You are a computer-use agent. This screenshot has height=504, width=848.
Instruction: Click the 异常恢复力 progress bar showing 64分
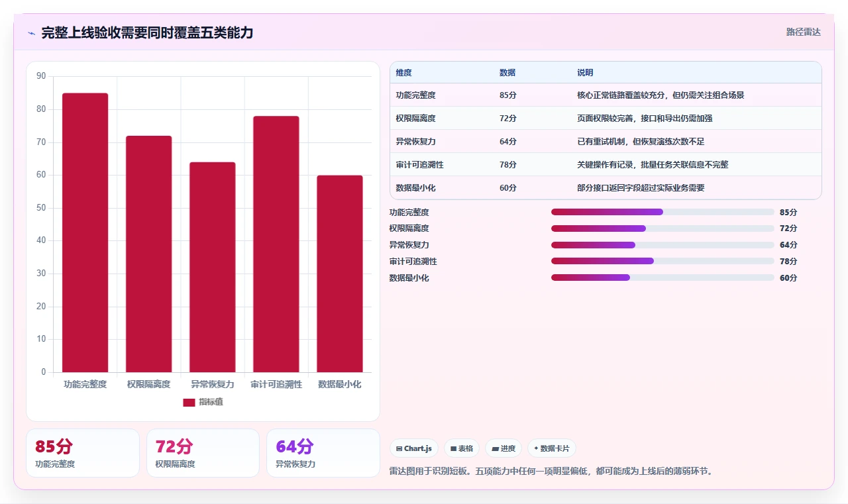point(662,245)
